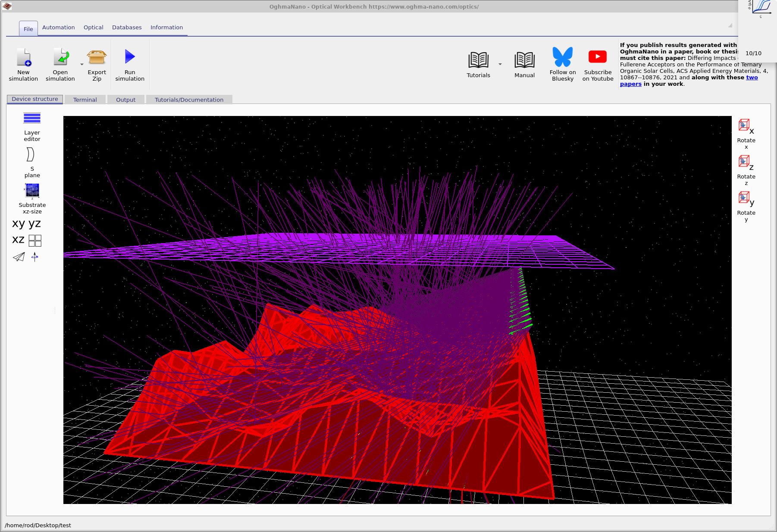The height and width of the screenshot is (532, 777).
Task: Open the Export Zip dropdown arrow
Action: tap(82, 64)
